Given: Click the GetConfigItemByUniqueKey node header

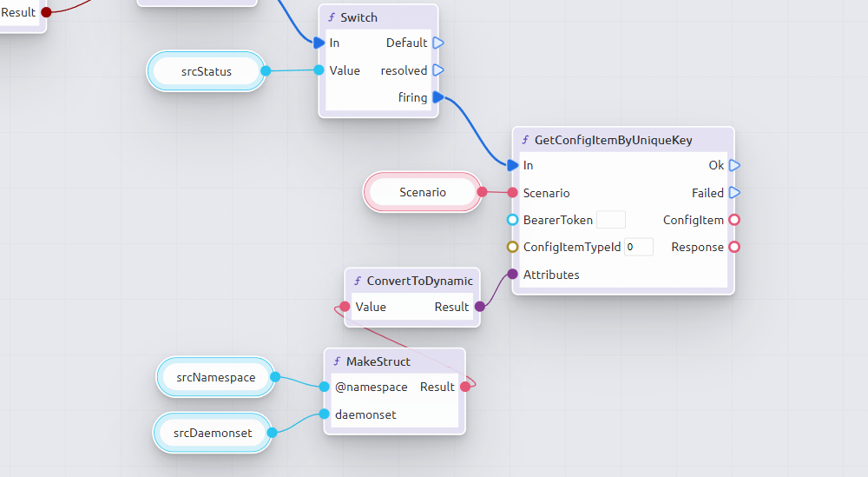Looking at the screenshot, I should click(613, 140).
